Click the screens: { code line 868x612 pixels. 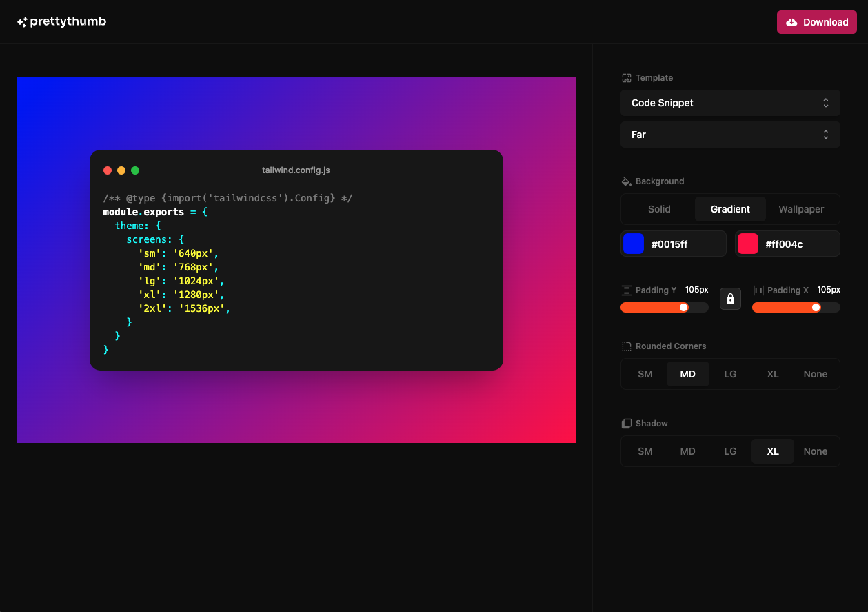155,239
